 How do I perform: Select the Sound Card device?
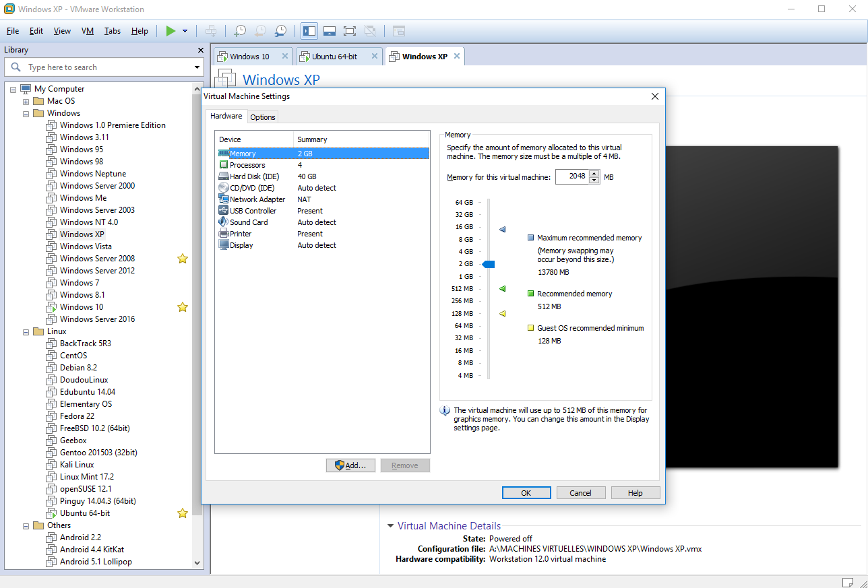249,222
